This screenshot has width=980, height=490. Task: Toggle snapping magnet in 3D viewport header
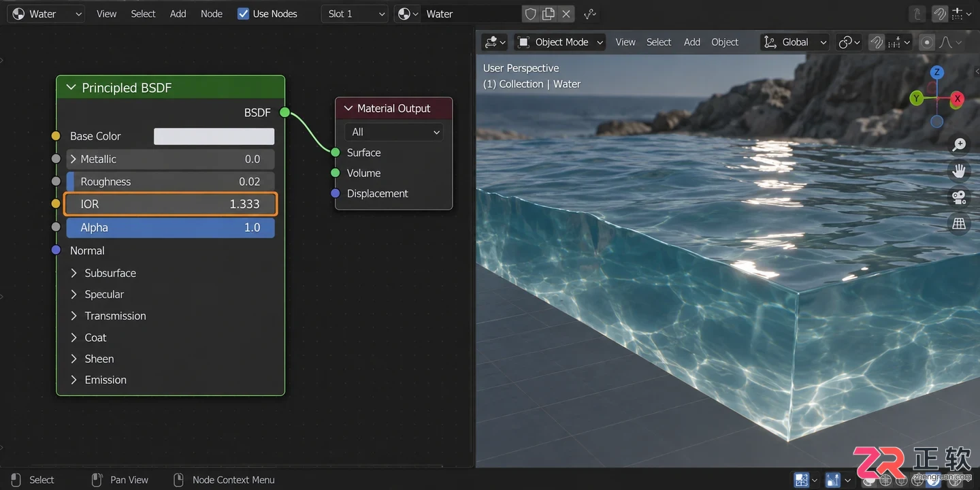(x=877, y=42)
